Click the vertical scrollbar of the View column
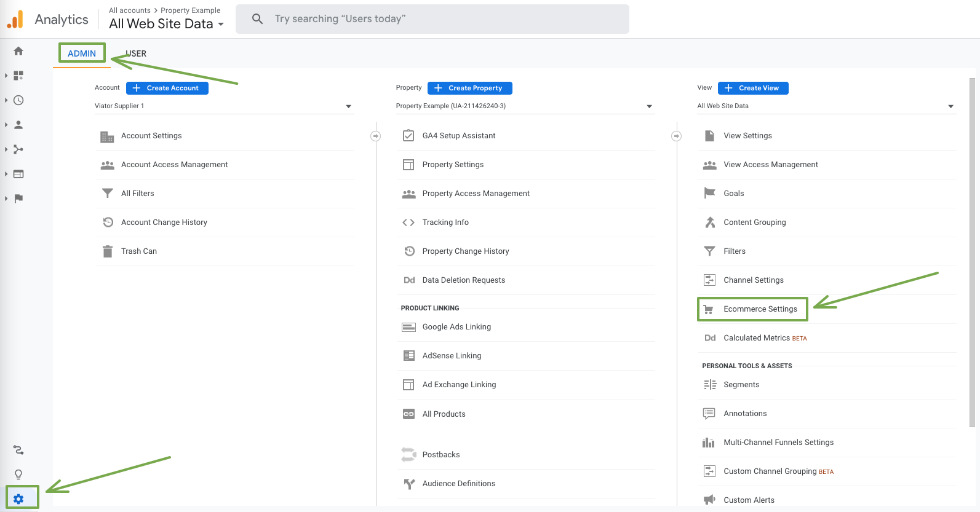Screen dimensions: 980x512 (972, 252)
